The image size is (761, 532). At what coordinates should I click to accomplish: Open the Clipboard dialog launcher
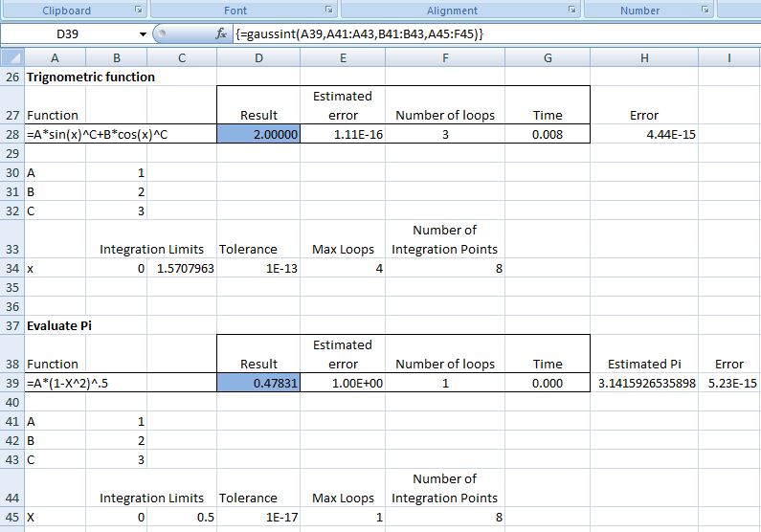point(138,11)
